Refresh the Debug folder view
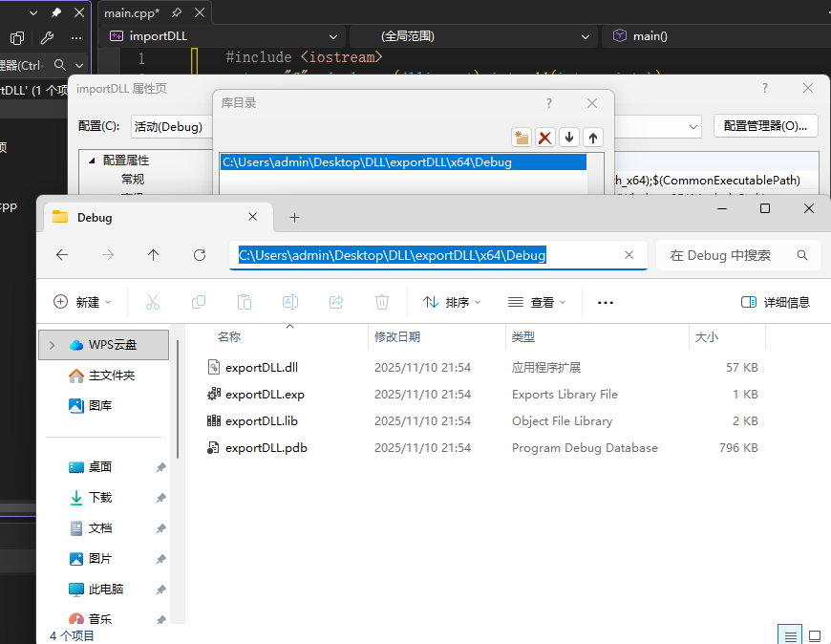 coord(200,255)
